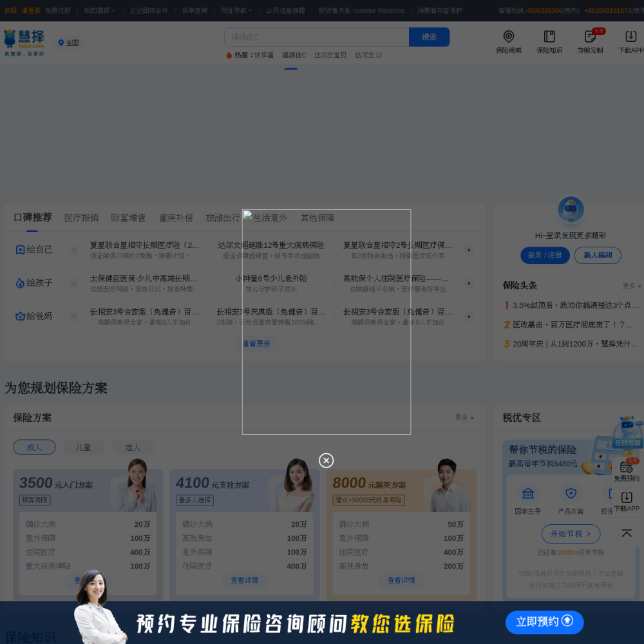Click the search field with 福满佳C
This screenshot has width=644, height=644.
(x=316, y=37)
